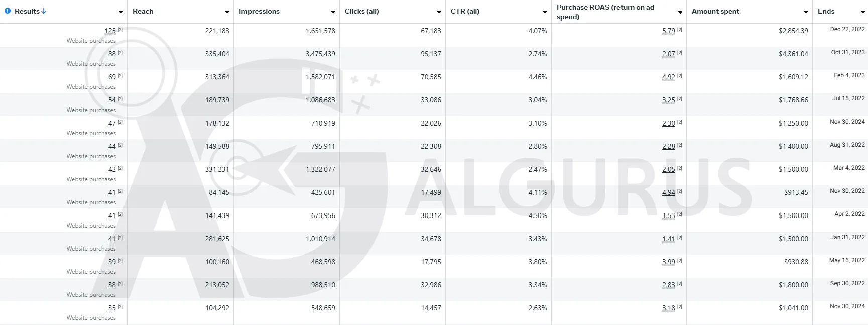Open the Ends column dropdown arrow
Screen dimensions: 868x325
pos(863,12)
